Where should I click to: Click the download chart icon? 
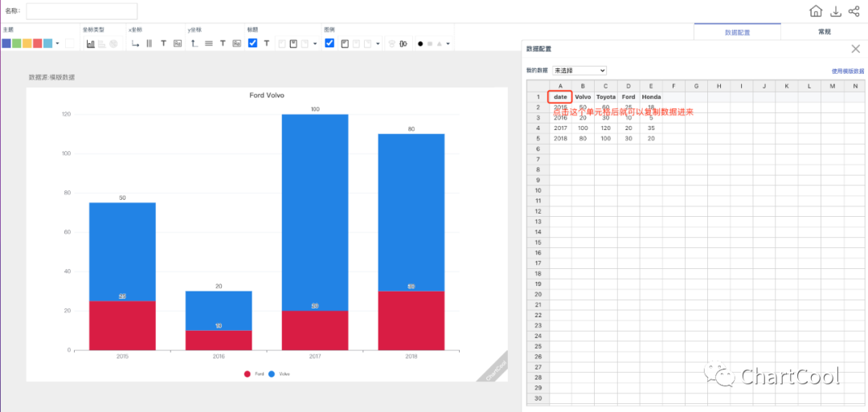(x=836, y=11)
